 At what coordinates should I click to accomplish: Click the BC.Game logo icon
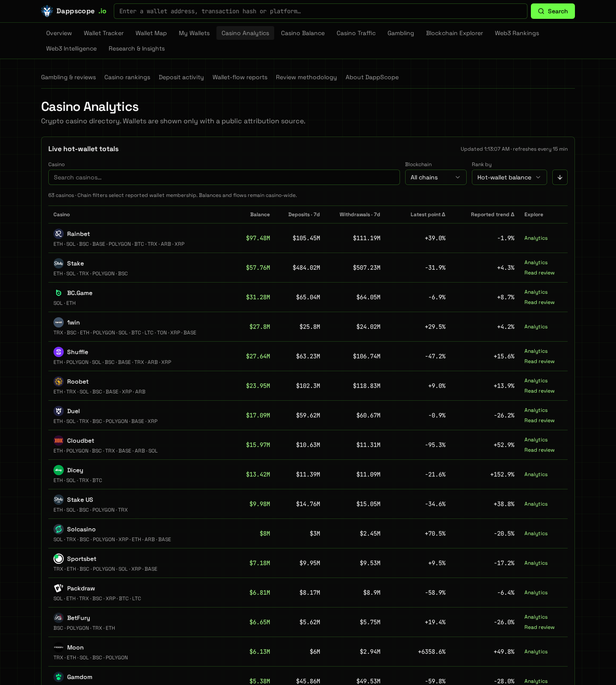click(x=59, y=293)
